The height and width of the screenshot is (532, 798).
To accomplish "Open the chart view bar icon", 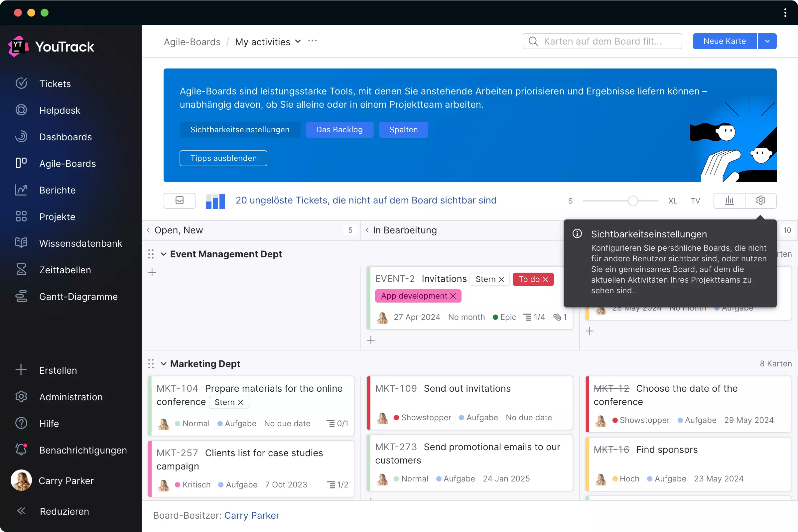I will [729, 200].
